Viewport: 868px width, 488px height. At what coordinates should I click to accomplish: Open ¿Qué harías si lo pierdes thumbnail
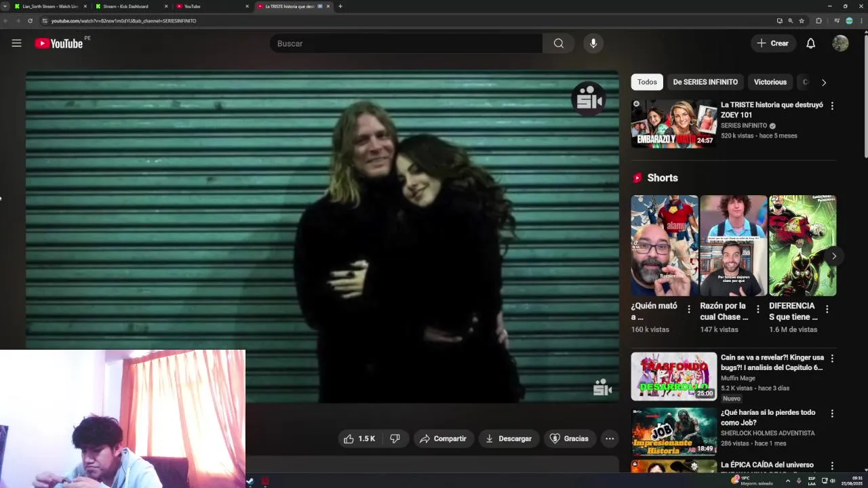click(x=674, y=431)
